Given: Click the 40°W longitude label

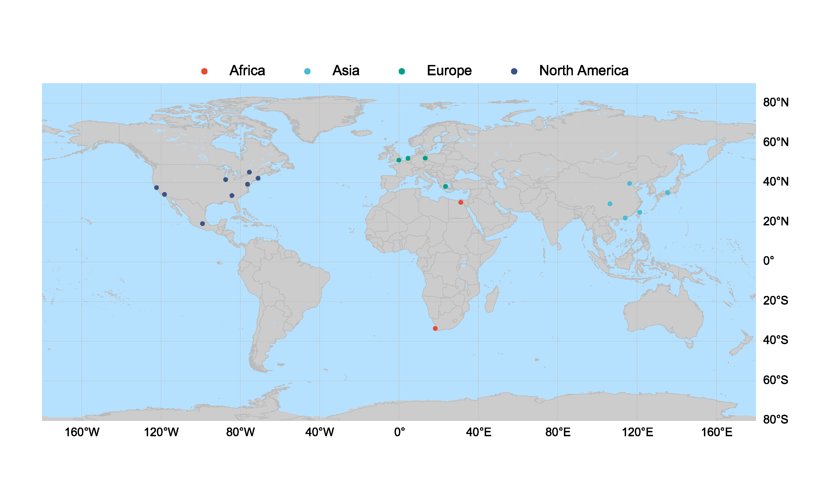Looking at the screenshot, I should tap(319, 432).
